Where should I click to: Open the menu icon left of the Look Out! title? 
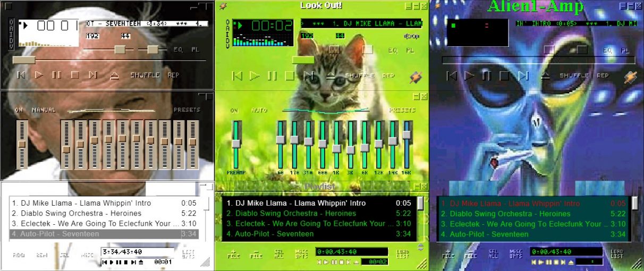(x=223, y=6)
